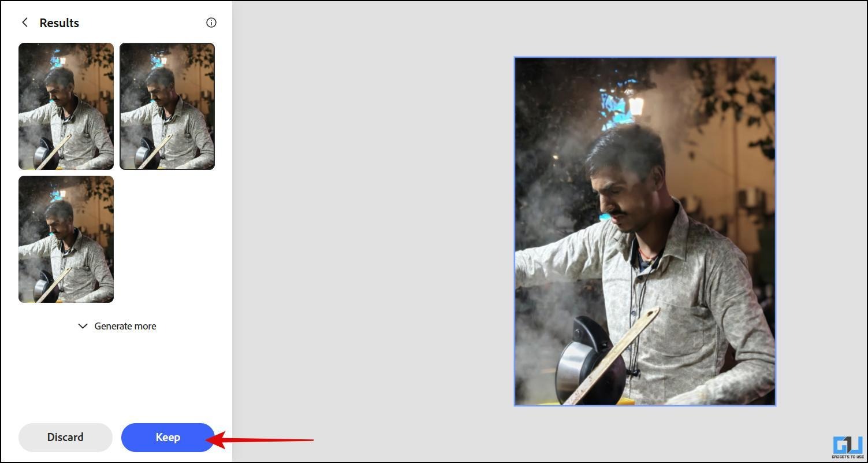Image resolution: width=868 pixels, height=463 pixels.
Task: Click the street lamp in the large preview
Action: click(636, 105)
